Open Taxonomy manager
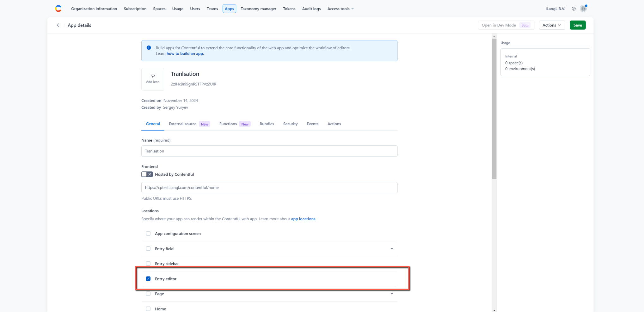This screenshot has width=644, height=312. [x=258, y=9]
